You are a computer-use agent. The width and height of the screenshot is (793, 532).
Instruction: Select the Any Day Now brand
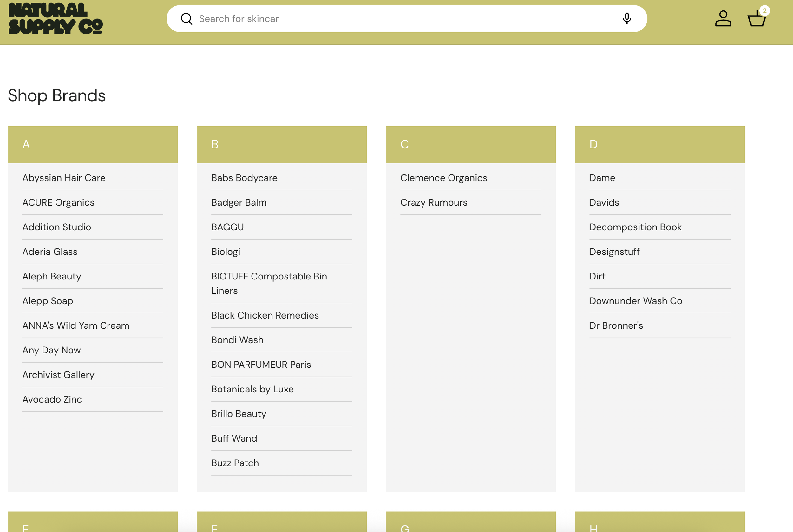pyautogui.click(x=52, y=350)
